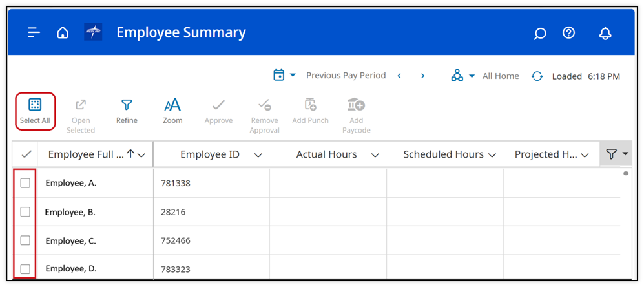Open the Actual Hours column header

pos(326,154)
